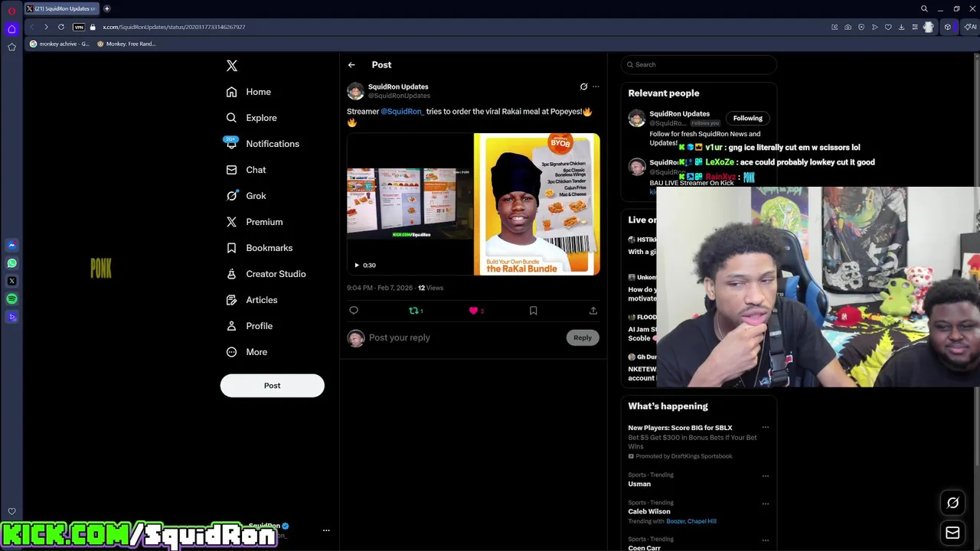Unlike the post via pink heart

coord(474,311)
